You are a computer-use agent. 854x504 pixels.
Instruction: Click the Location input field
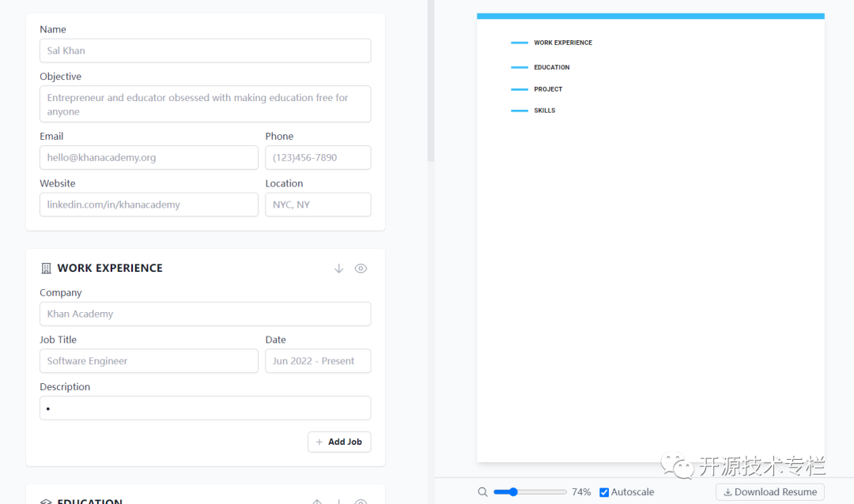tap(318, 205)
